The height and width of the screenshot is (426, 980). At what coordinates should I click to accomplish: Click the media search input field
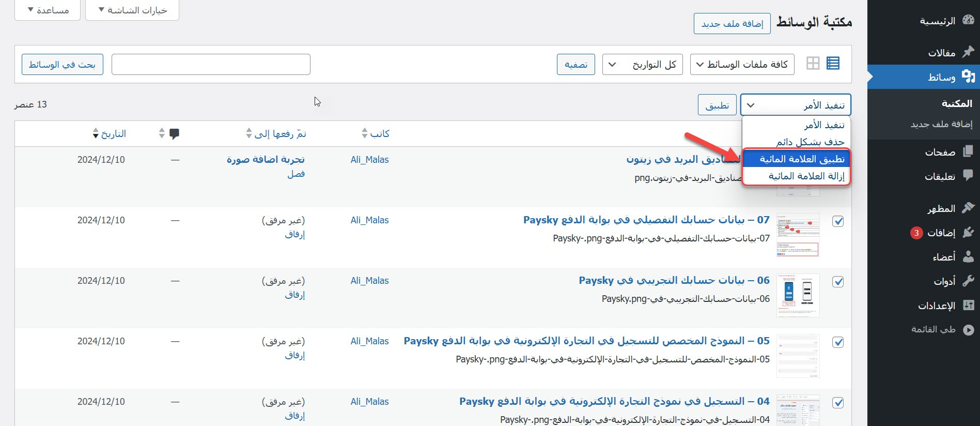click(211, 65)
